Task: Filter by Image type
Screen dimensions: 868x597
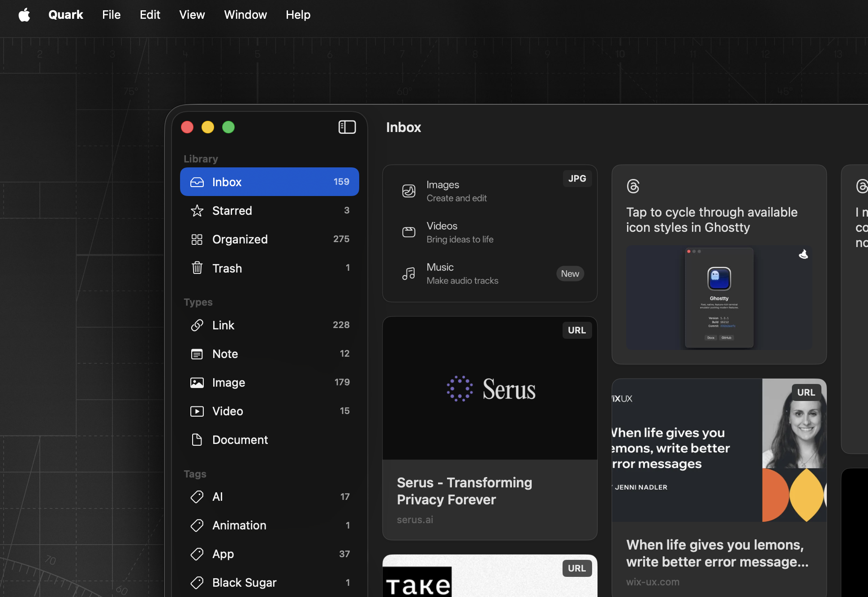Action: (x=270, y=382)
